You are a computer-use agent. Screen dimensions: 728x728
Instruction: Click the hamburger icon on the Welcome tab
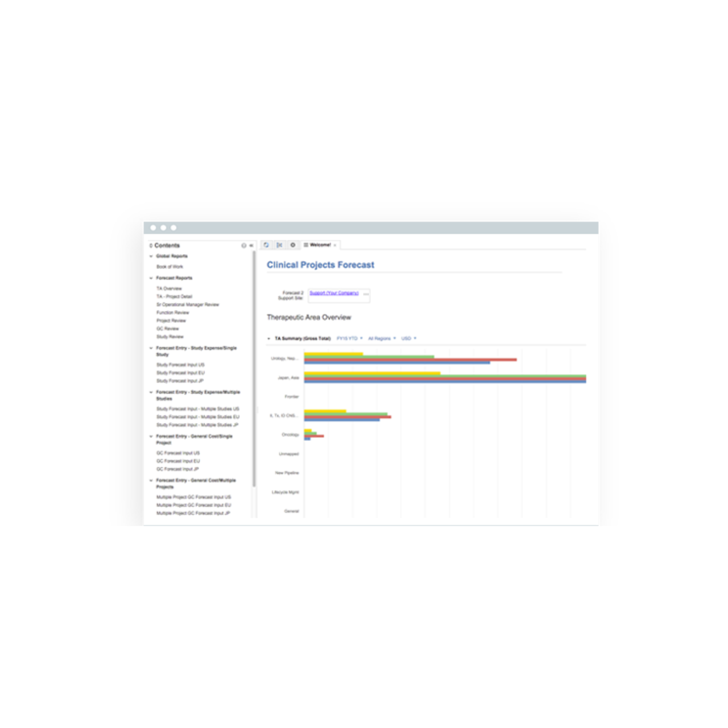pos(307,245)
